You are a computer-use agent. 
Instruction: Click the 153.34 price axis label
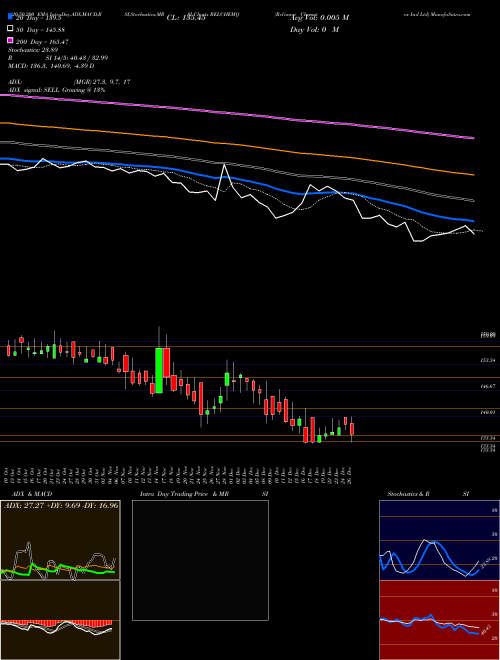pyautogui.click(x=488, y=361)
